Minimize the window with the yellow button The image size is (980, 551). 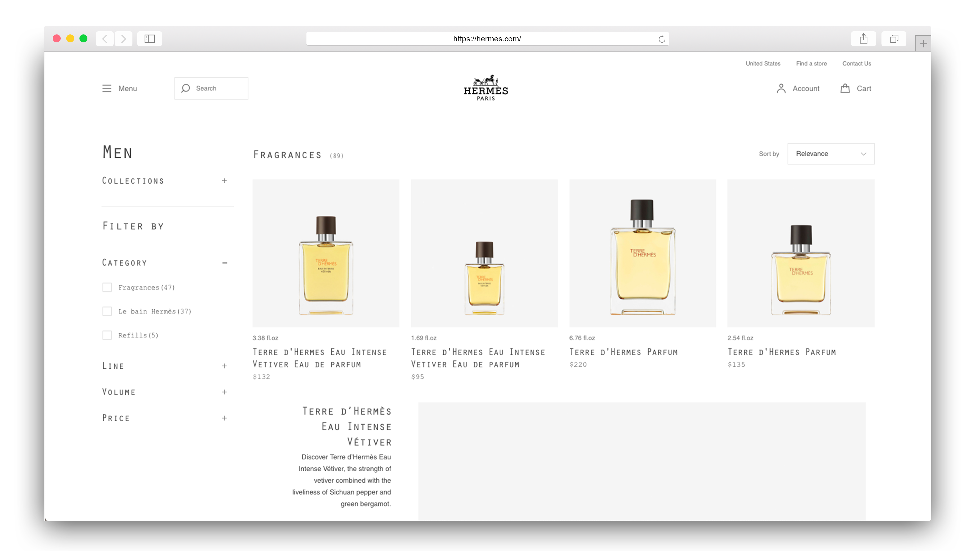coord(70,38)
